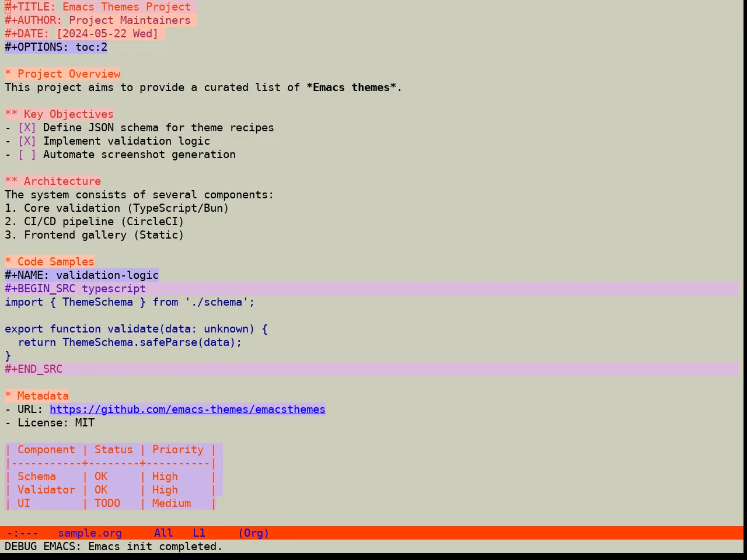This screenshot has height=560, width=747.
Task: Click the L1 line number indicator
Action: point(199,533)
